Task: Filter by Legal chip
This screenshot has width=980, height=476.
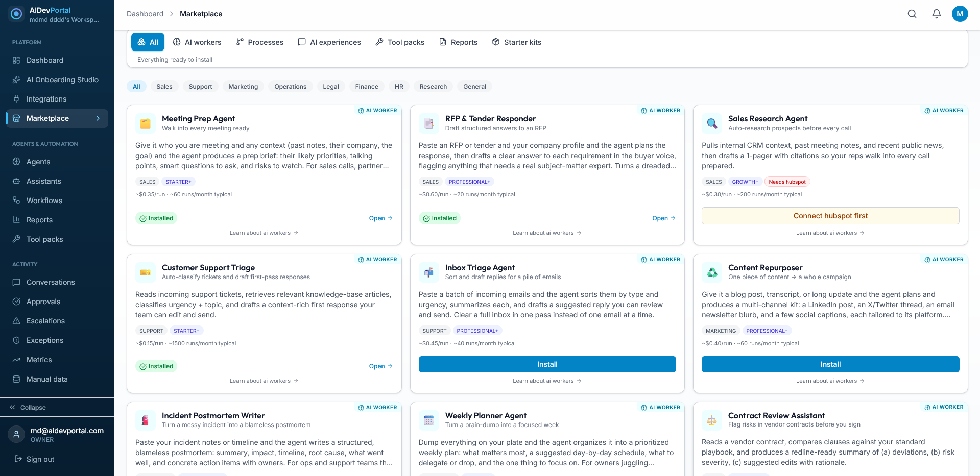Action: (331, 87)
